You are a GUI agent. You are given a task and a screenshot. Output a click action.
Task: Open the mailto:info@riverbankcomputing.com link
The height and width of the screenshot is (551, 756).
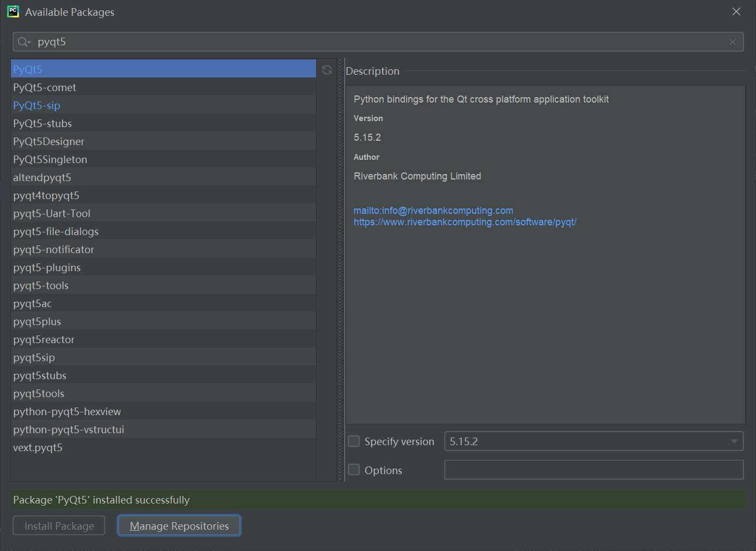(433, 211)
